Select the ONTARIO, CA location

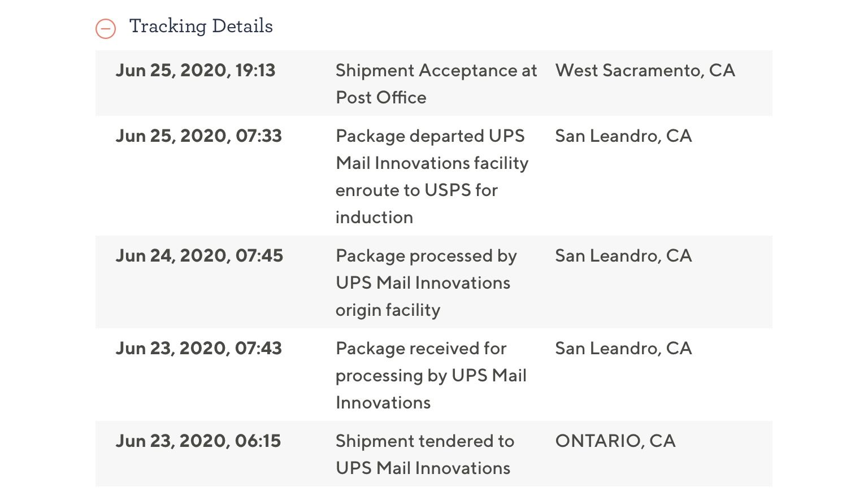pyautogui.click(x=615, y=441)
